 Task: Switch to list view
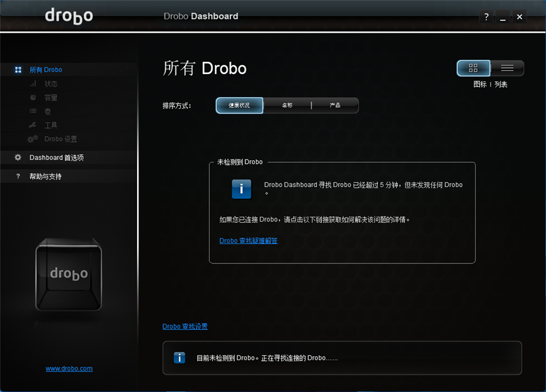pos(507,68)
